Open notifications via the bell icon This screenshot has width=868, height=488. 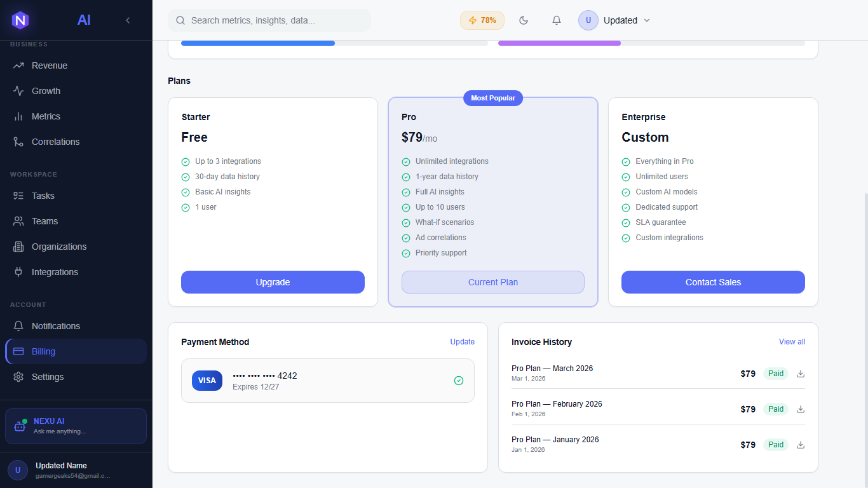556,20
